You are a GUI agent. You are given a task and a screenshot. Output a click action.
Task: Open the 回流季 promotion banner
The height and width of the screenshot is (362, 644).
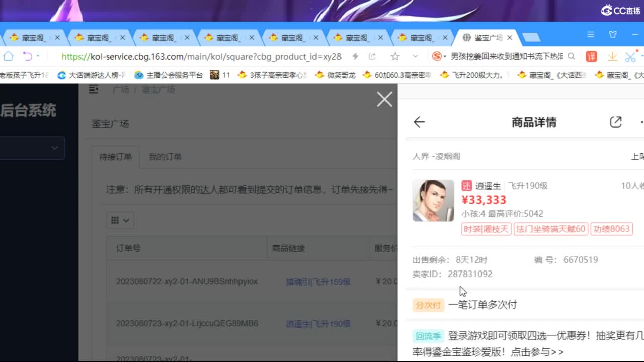pyautogui.click(x=528, y=344)
